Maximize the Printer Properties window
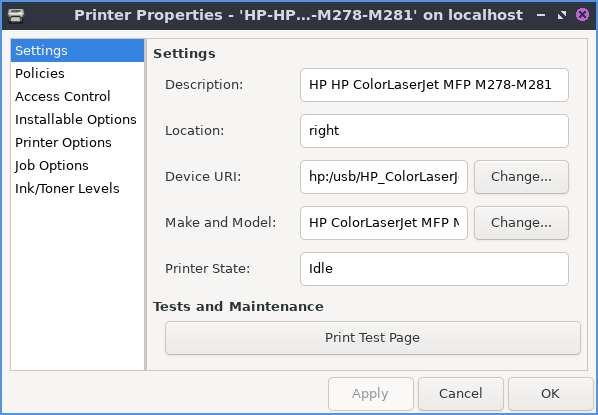598x415 pixels. pyautogui.click(x=561, y=15)
